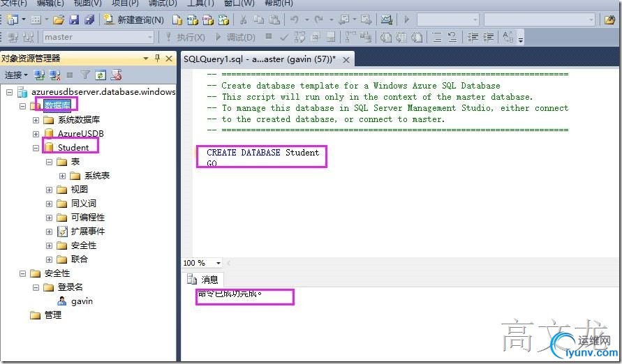Click the Copy icon in the toolbar
The height and width of the screenshot is (364, 622).
258,20
